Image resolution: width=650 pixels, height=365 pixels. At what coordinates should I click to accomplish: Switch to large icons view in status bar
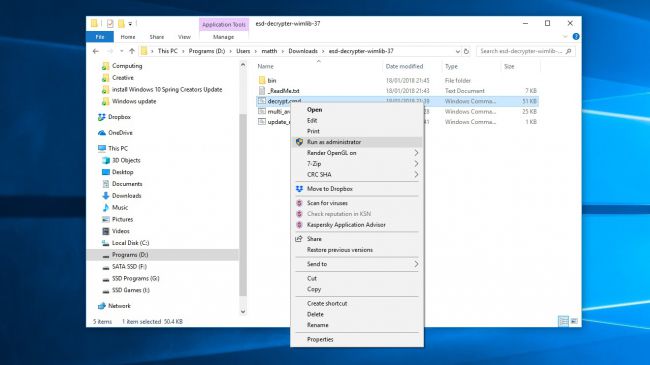tap(574, 321)
